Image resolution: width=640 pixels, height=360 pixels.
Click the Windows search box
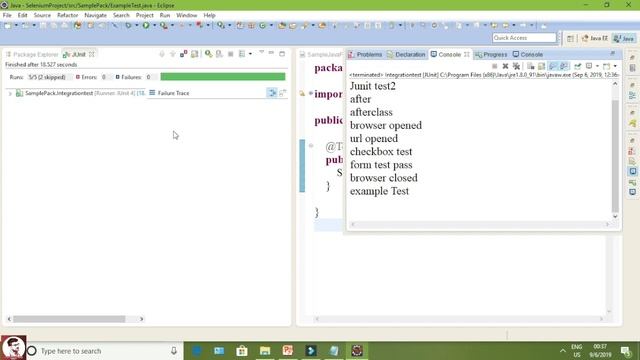click(x=104, y=351)
